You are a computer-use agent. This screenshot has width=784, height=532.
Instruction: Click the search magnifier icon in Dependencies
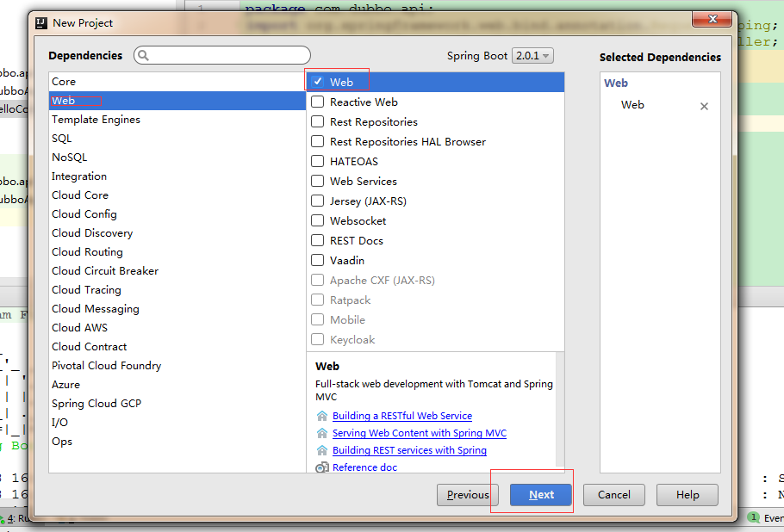point(144,55)
